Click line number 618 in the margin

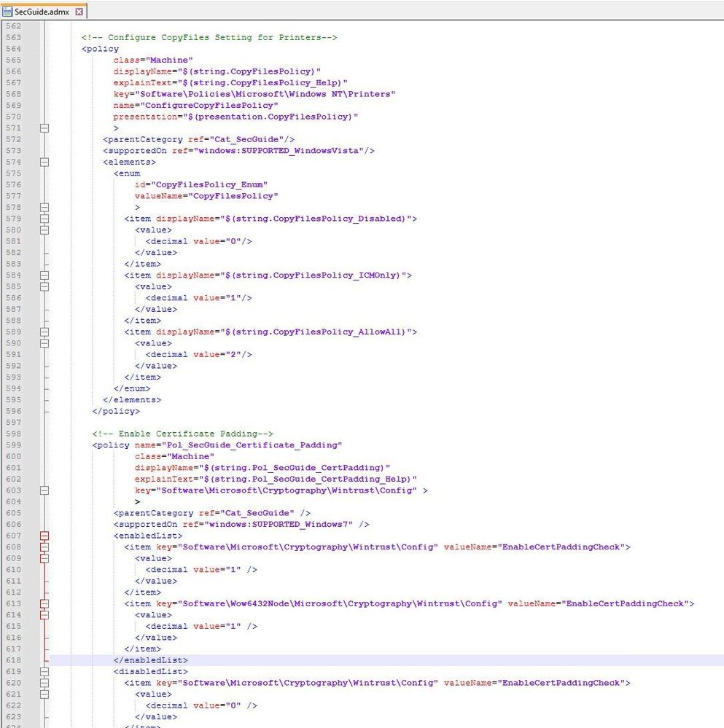13,660
